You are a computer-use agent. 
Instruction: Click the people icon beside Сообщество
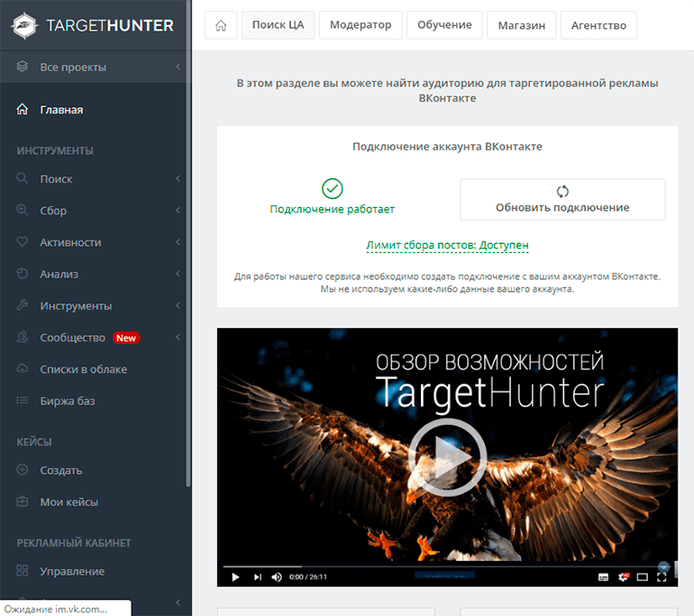coord(23,337)
